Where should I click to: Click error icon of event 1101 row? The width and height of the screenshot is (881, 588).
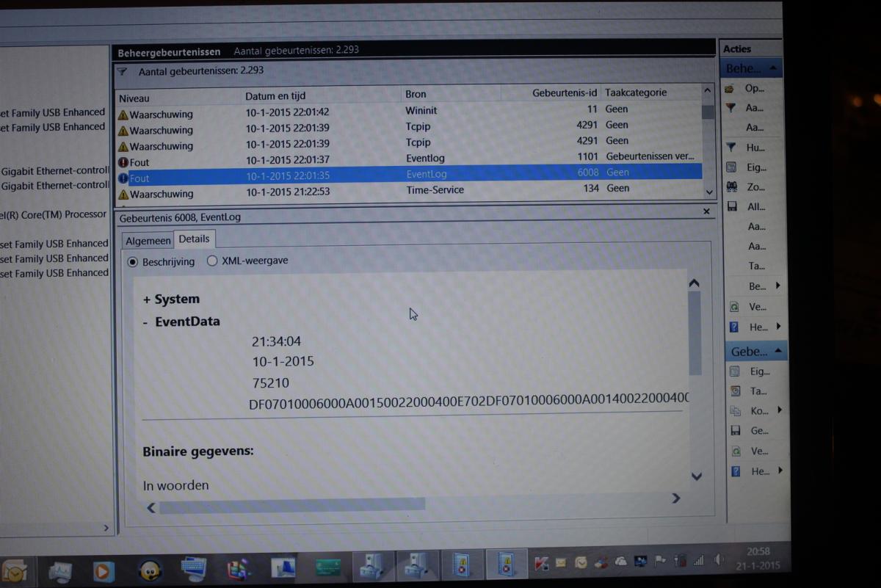(x=123, y=162)
